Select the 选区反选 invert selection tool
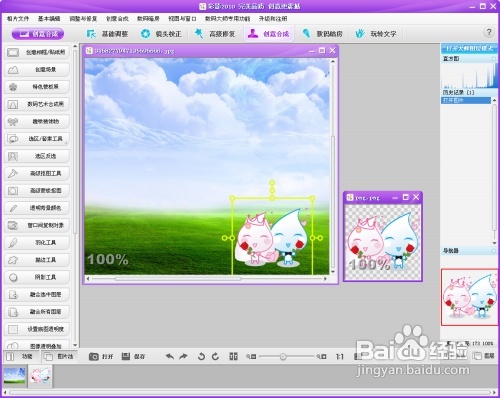Viewport: 500px width, 398px height. click(37, 156)
